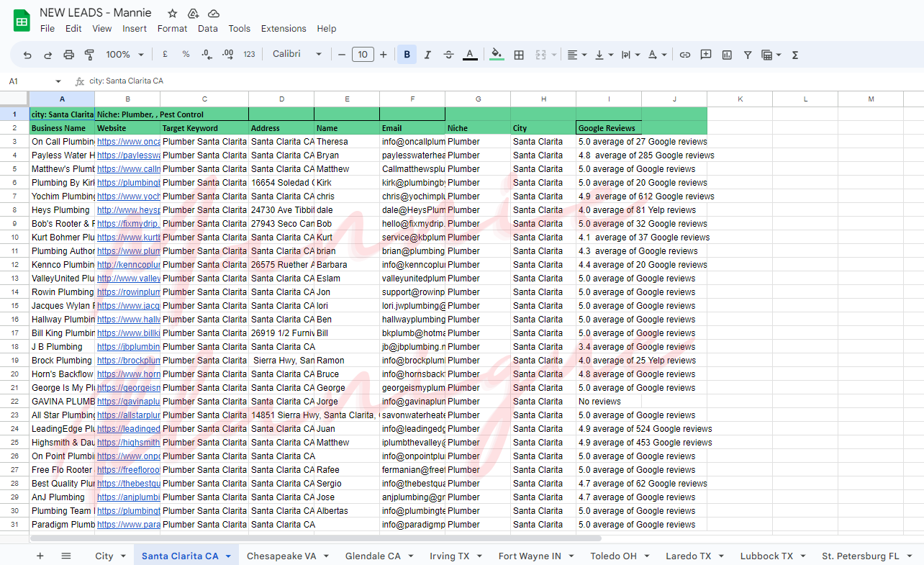This screenshot has width=924, height=565.
Task: Open text wrapping options
Action: (x=630, y=55)
